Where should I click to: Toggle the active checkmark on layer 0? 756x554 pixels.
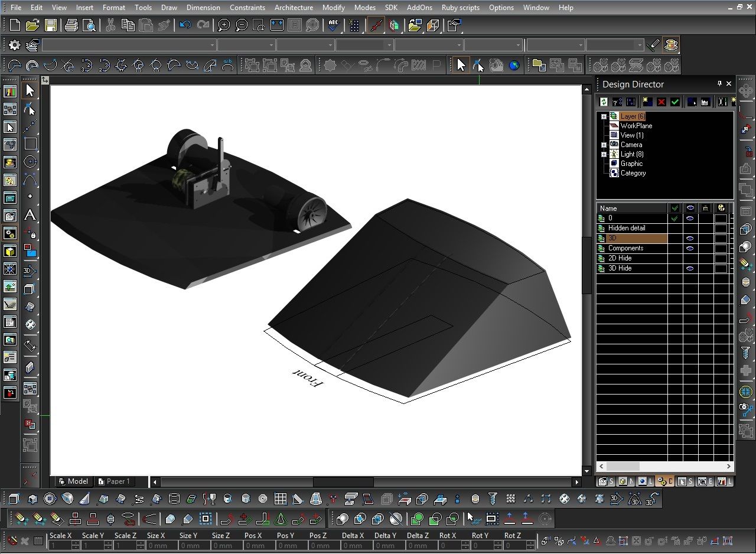[x=676, y=218]
